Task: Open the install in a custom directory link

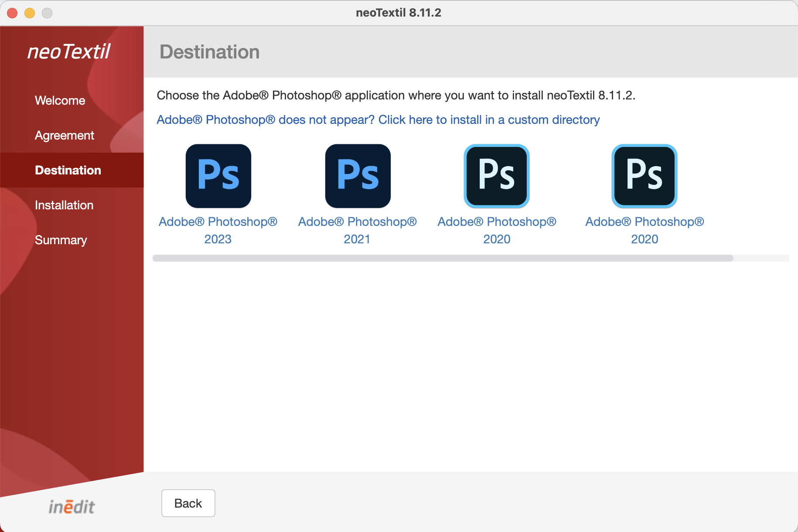Action: pyautogui.click(x=378, y=119)
